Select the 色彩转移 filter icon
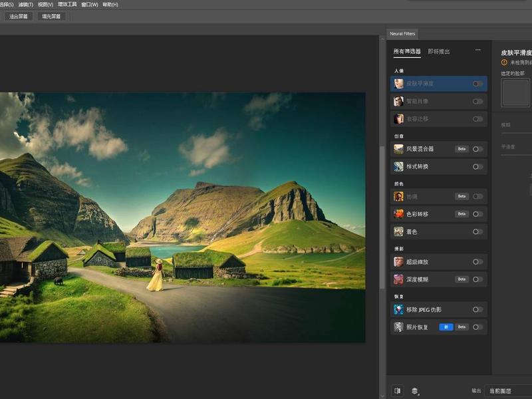Image resolution: width=532 pixels, height=399 pixels. tap(398, 214)
